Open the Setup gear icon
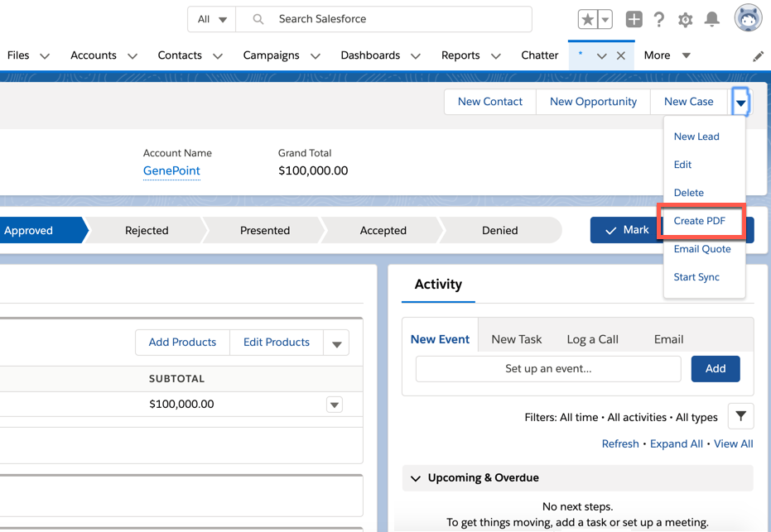The width and height of the screenshot is (771, 532). (x=685, y=20)
